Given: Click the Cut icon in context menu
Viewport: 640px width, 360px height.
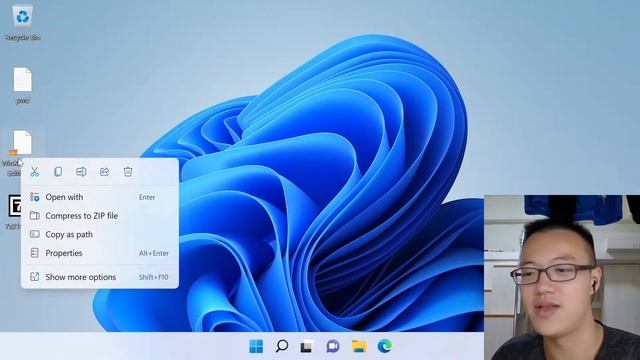Looking at the screenshot, I should (x=35, y=172).
